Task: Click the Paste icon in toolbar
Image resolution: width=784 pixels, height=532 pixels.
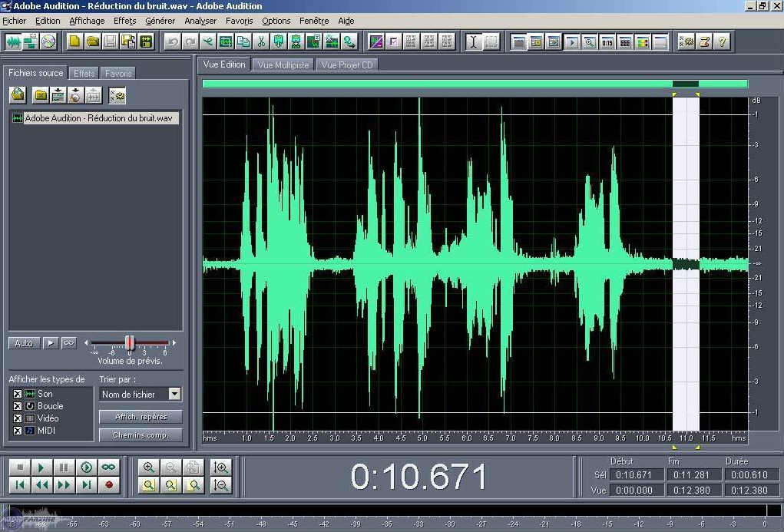Action: 279,41
